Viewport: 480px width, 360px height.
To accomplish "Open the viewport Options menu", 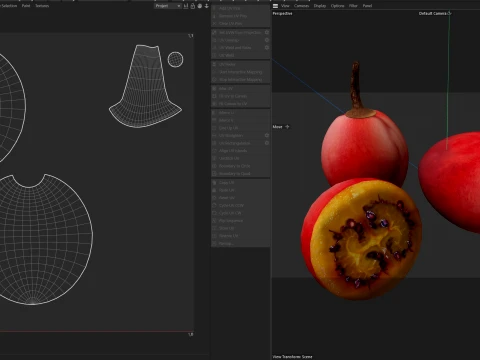I will pos(337,6).
